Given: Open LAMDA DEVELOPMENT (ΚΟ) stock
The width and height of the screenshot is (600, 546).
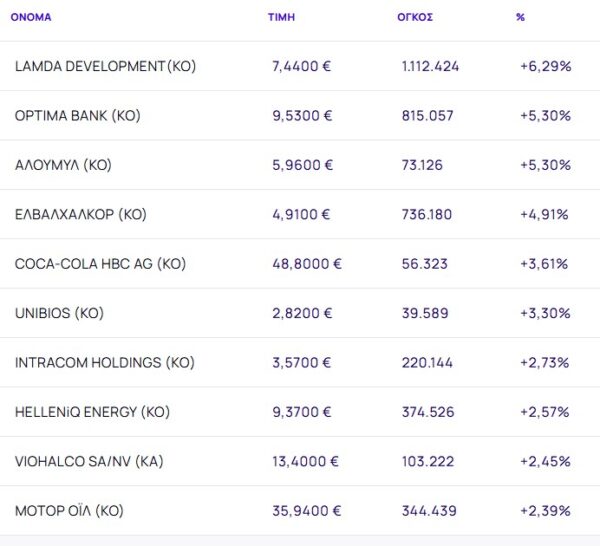Looking at the screenshot, I should pos(105,66).
